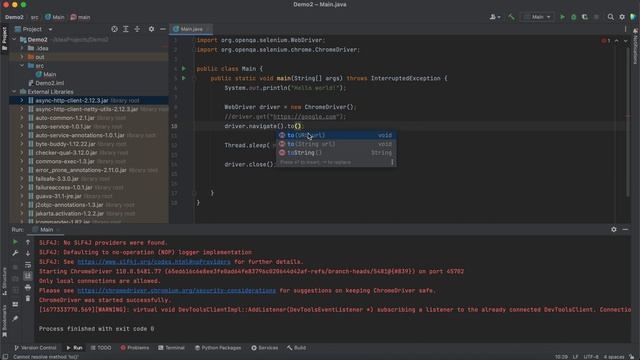Open the Services tool window
This screenshot has height=360, width=640.
coord(264,348)
